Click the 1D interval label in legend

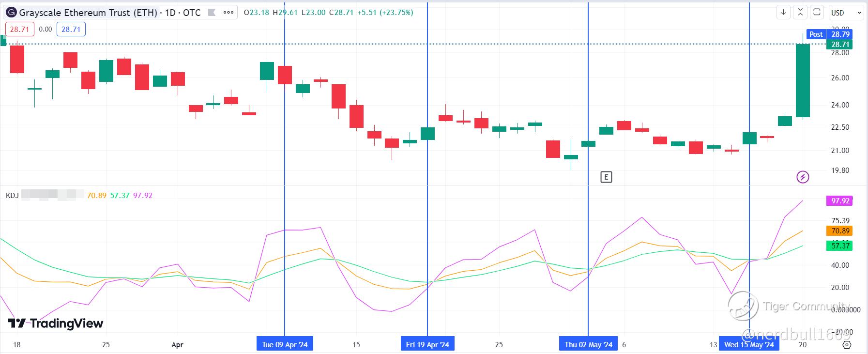coord(170,12)
